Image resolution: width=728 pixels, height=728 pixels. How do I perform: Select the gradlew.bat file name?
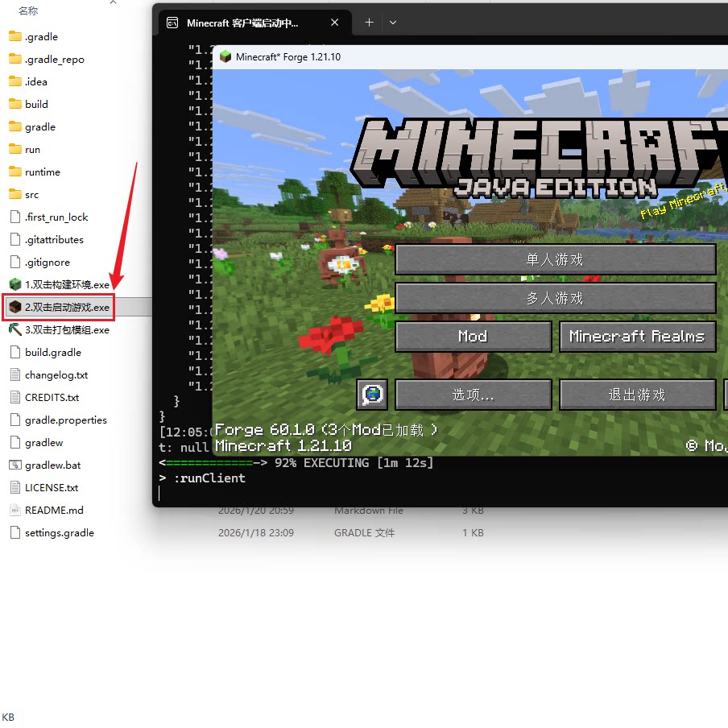(x=53, y=465)
